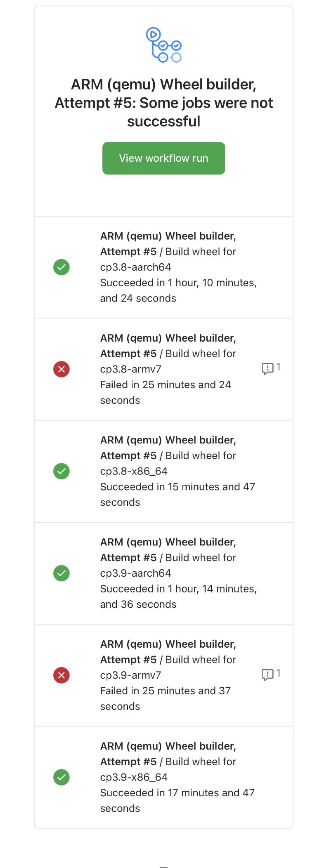Screen dimensions: 329x868
Task: Click the View workflow run button
Action: tap(163, 158)
